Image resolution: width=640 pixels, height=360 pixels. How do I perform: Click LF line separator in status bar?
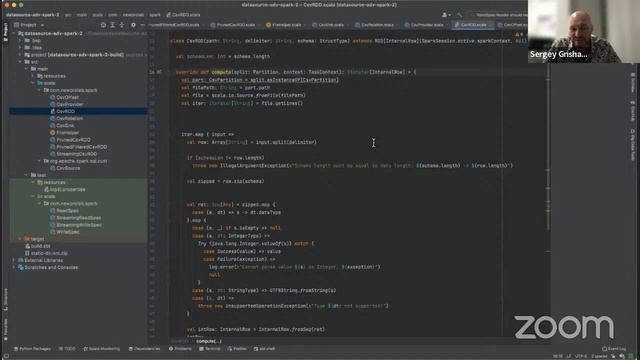(x=569, y=356)
